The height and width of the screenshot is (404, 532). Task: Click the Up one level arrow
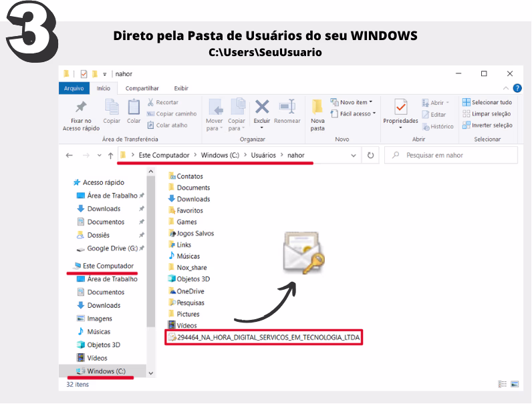pos(110,155)
